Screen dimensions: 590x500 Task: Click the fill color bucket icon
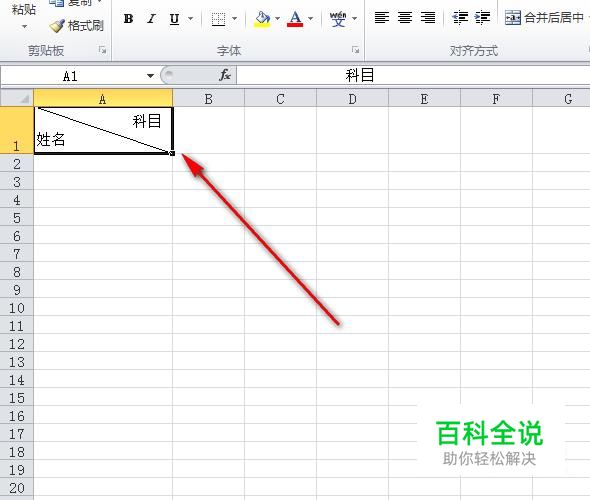(x=262, y=18)
